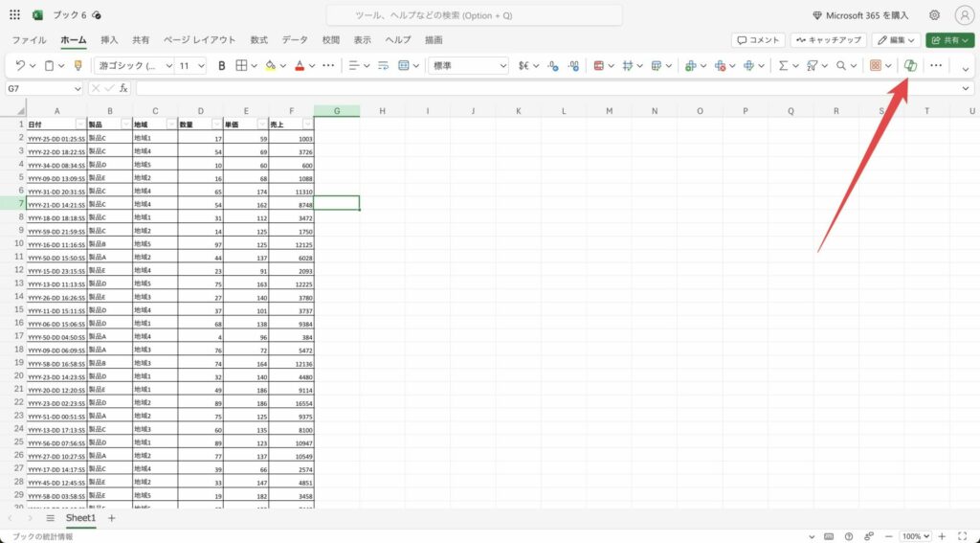
Task: Click the Decrease Decimal icon
Action: pyautogui.click(x=552, y=65)
